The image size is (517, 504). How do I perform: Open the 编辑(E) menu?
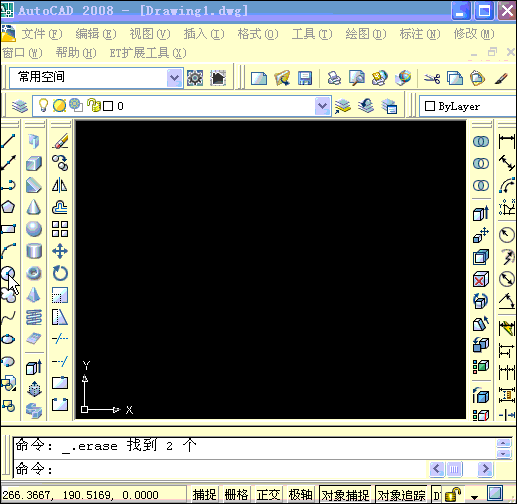(x=96, y=34)
